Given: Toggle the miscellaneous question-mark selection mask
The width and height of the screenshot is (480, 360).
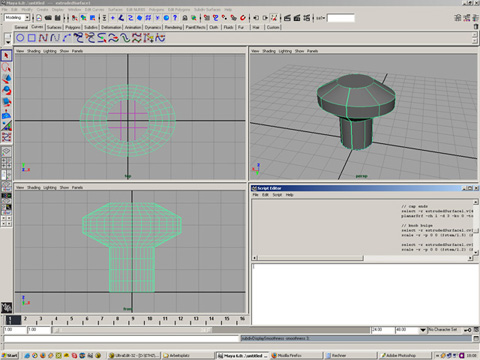Looking at the screenshot, I should coord(175,18).
